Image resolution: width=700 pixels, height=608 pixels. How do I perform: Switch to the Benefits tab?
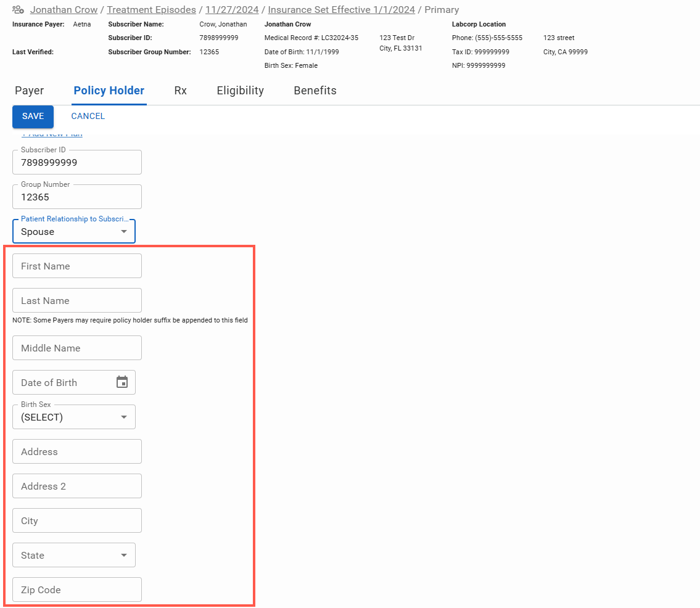[315, 91]
